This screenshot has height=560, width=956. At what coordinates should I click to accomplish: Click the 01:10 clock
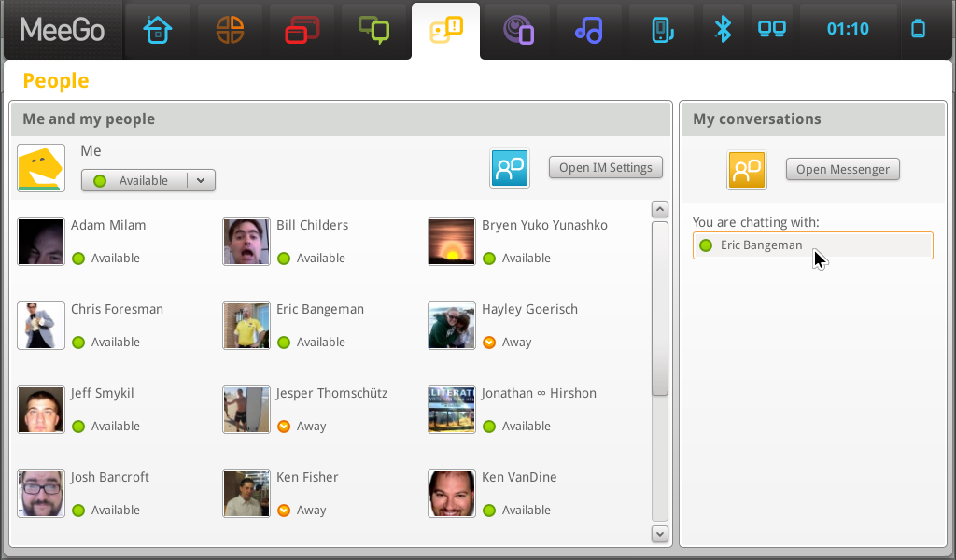(x=848, y=29)
